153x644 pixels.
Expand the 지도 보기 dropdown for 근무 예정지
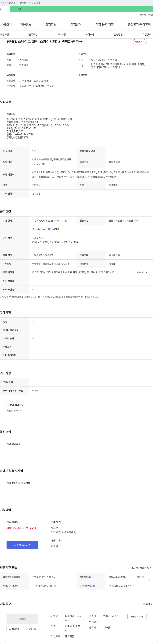[x=142, y=272]
